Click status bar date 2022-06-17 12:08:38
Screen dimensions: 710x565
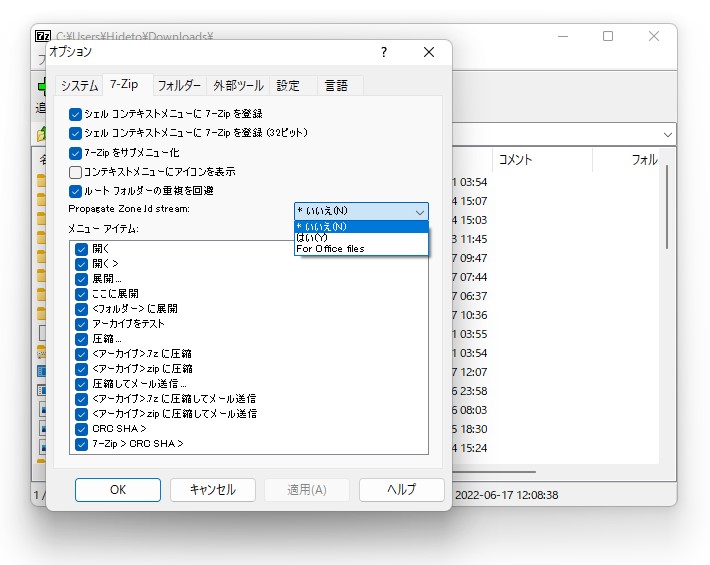tap(506, 495)
